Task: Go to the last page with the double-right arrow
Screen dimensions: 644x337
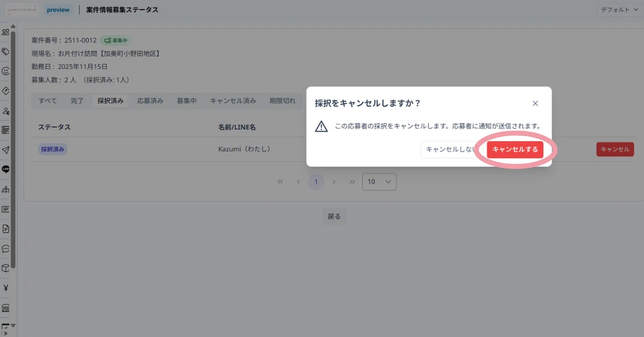Action: point(352,181)
